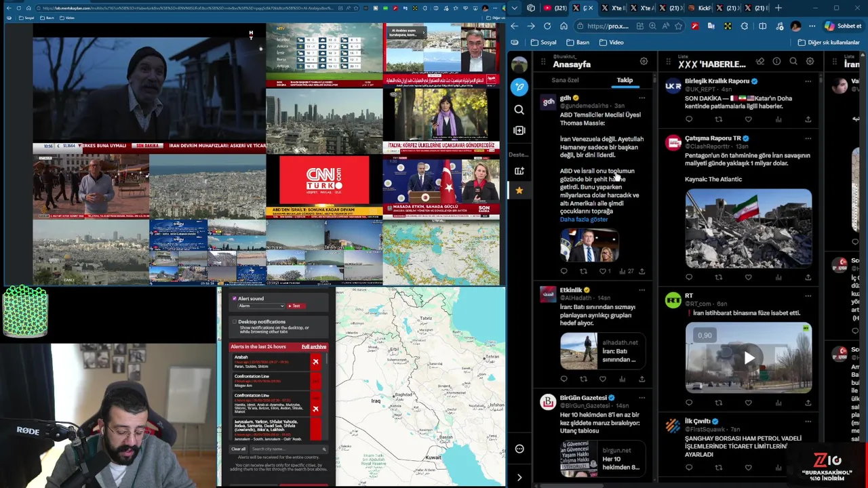This screenshot has height=488, width=868.
Task: Open Video favorites folder in right browser
Action: point(611,42)
